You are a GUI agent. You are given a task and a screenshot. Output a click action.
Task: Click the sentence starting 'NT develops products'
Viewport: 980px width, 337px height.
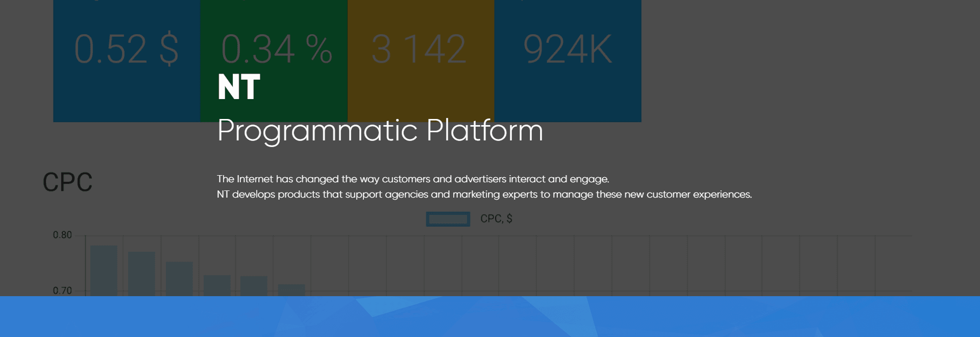click(484, 195)
